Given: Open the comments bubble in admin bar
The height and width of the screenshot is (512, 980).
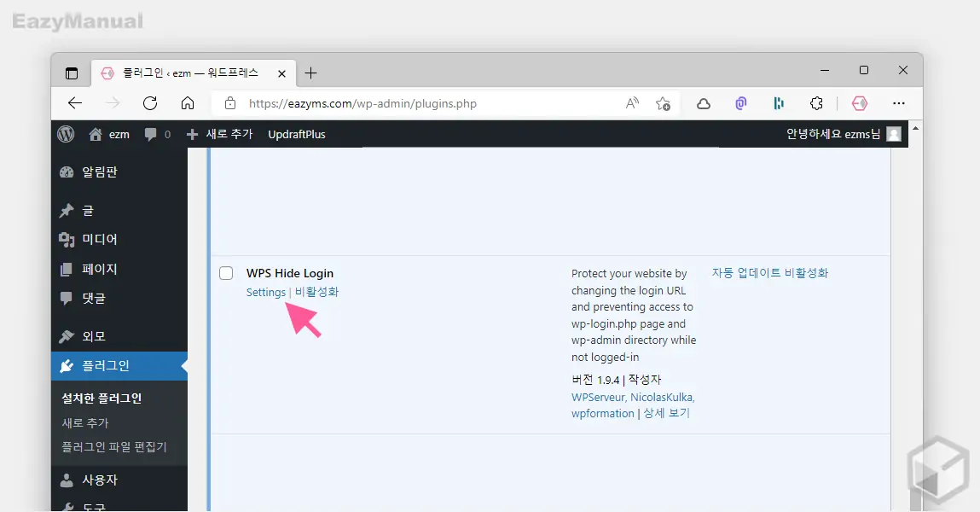Looking at the screenshot, I should [x=158, y=135].
